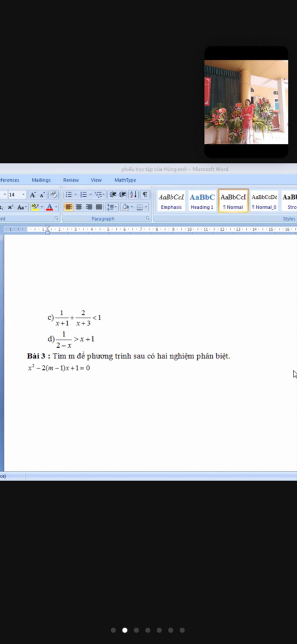Screen dimensions: 297x644
Task: Click the indent marker on the ruler
Action: tap(47, 230)
